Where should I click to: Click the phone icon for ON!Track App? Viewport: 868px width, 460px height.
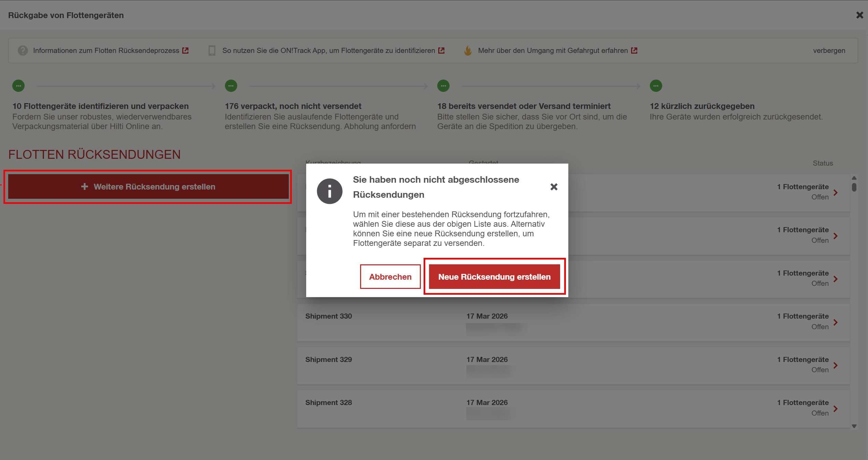212,51
